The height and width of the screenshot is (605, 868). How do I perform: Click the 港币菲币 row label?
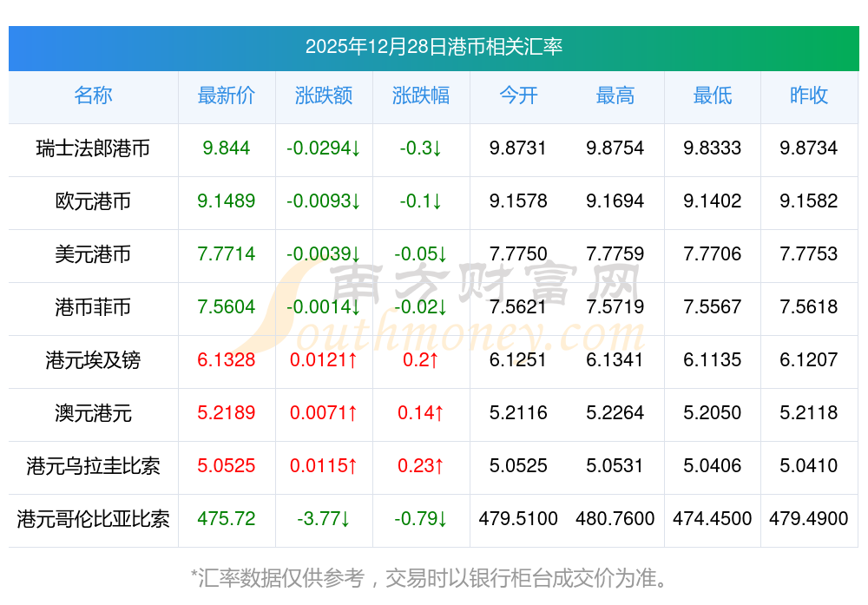tap(93, 307)
